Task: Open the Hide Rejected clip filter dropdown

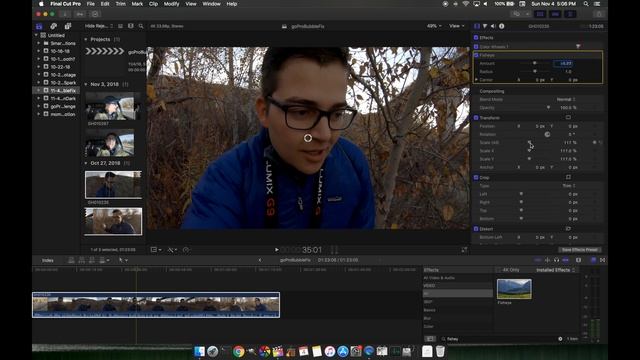Action: point(99,26)
